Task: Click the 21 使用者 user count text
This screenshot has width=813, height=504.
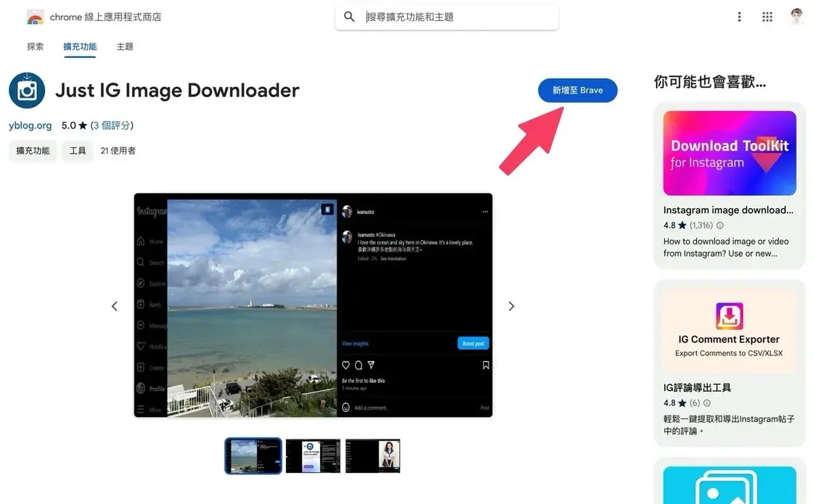Action: (118, 151)
